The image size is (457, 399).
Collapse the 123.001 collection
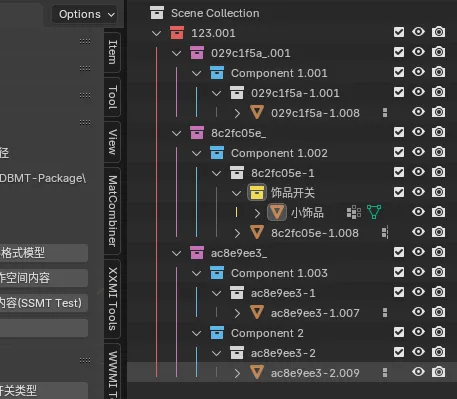[x=156, y=33]
